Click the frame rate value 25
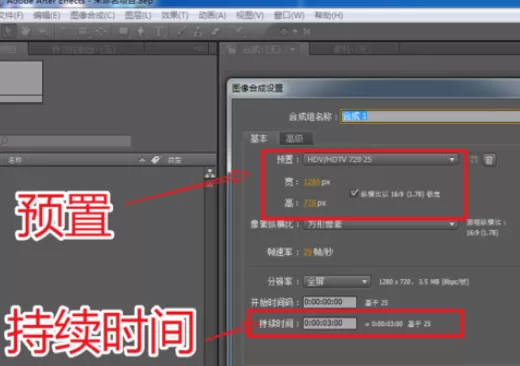This screenshot has width=520, height=366. 307,252
